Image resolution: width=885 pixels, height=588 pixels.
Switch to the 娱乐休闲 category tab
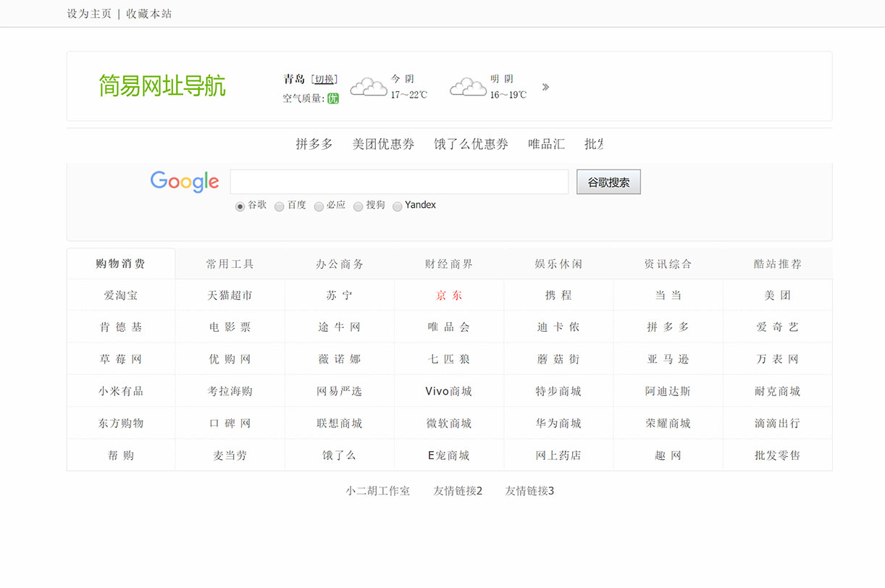point(558,263)
